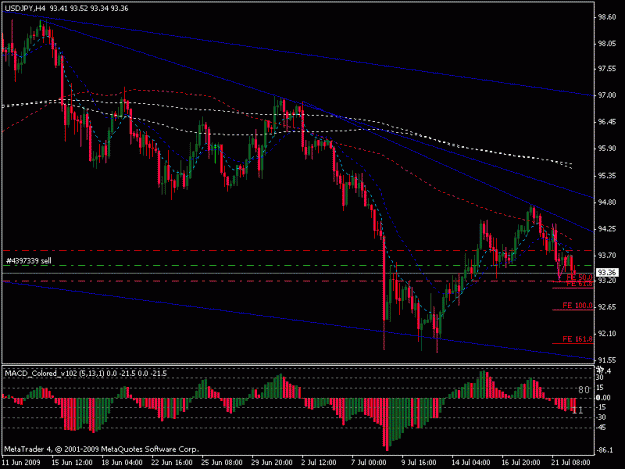625x469 pixels.
Task: Select the #4397339 sell order label
Action: point(29,261)
